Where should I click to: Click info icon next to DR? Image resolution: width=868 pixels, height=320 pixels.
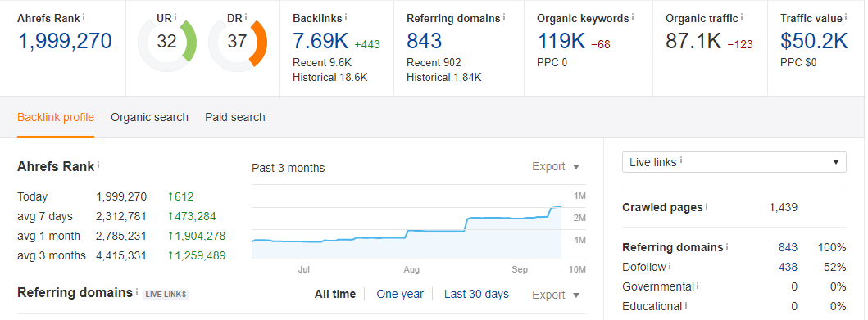(246, 16)
